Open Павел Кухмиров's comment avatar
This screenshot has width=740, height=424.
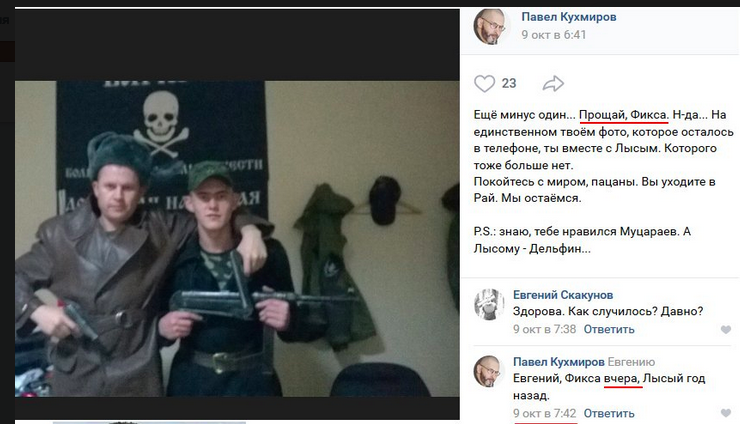click(x=489, y=371)
